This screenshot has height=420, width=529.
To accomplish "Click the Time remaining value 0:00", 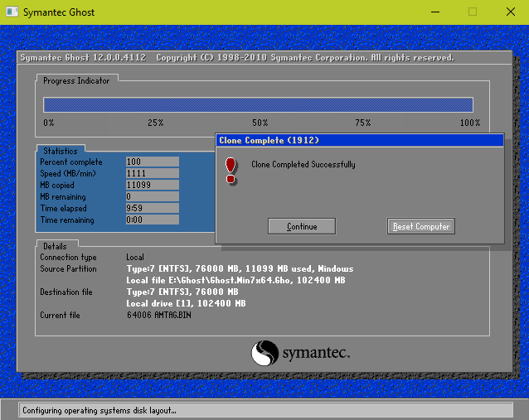I will click(x=153, y=220).
